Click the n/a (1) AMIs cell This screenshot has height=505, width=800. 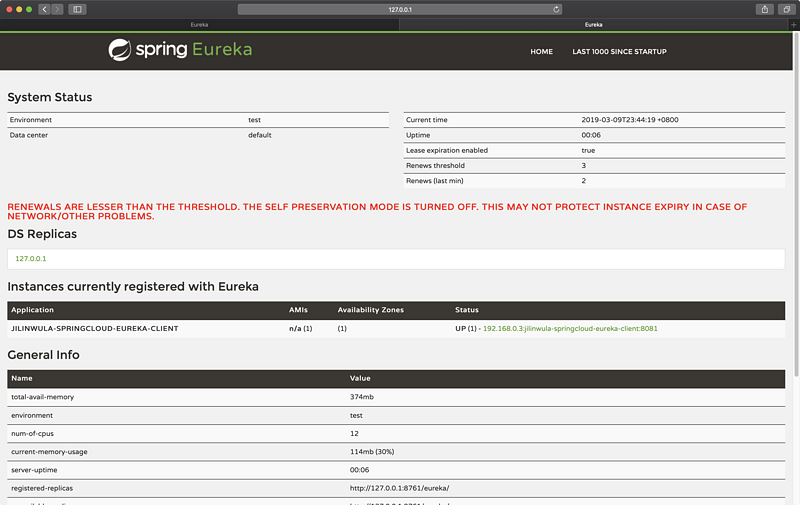click(301, 329)
